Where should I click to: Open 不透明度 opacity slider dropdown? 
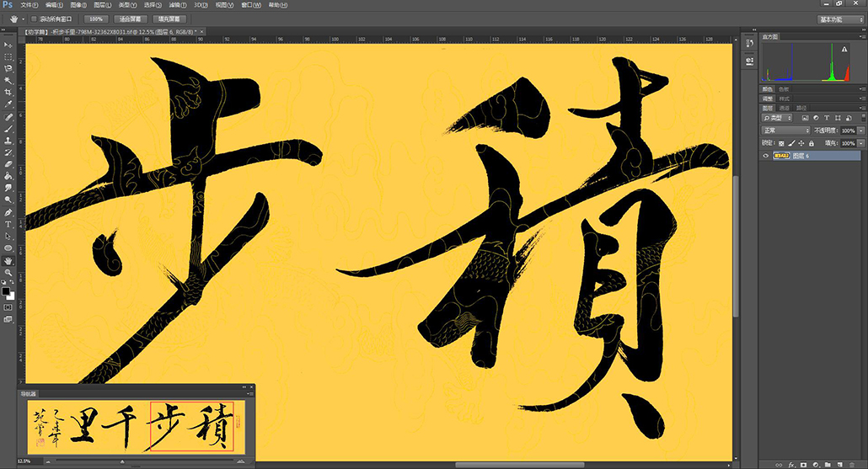tap(861, 131)
